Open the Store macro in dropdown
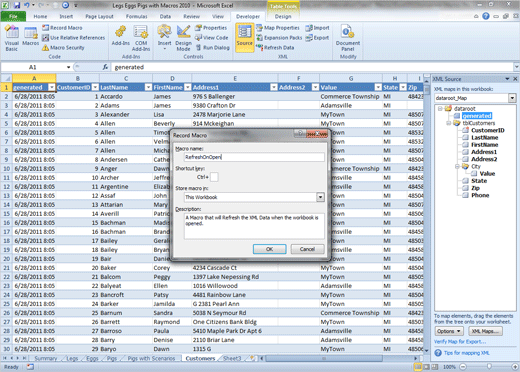The height and width of the screenshot is (372, 520). [320, 197]
